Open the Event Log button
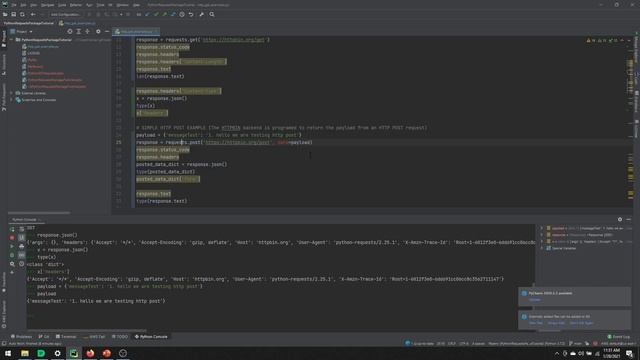The height and width of the screenshot is (360, 640). (619, 337)
